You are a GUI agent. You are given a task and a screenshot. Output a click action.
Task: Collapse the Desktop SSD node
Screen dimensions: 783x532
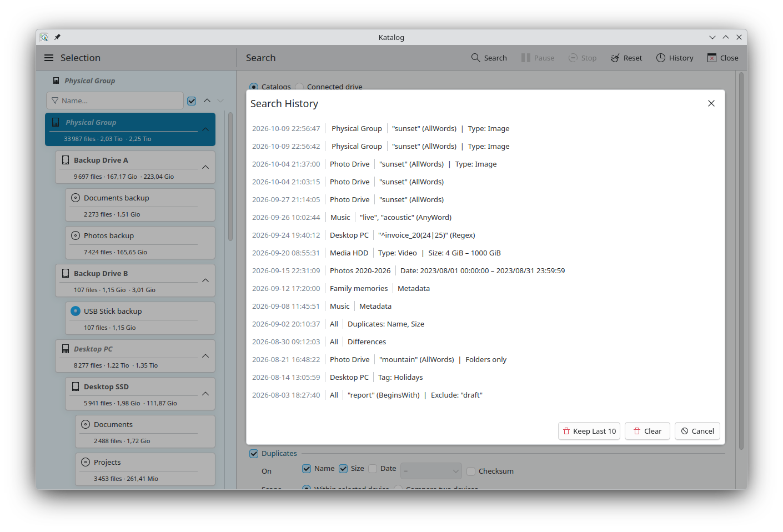tap(205, 394)
